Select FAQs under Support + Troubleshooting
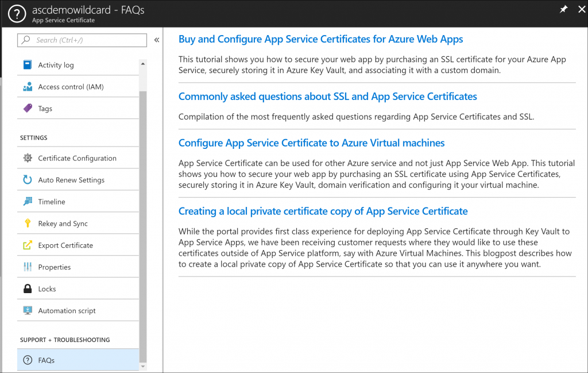The width and height of the screenshot is (588, 373). tap(46, 360)
